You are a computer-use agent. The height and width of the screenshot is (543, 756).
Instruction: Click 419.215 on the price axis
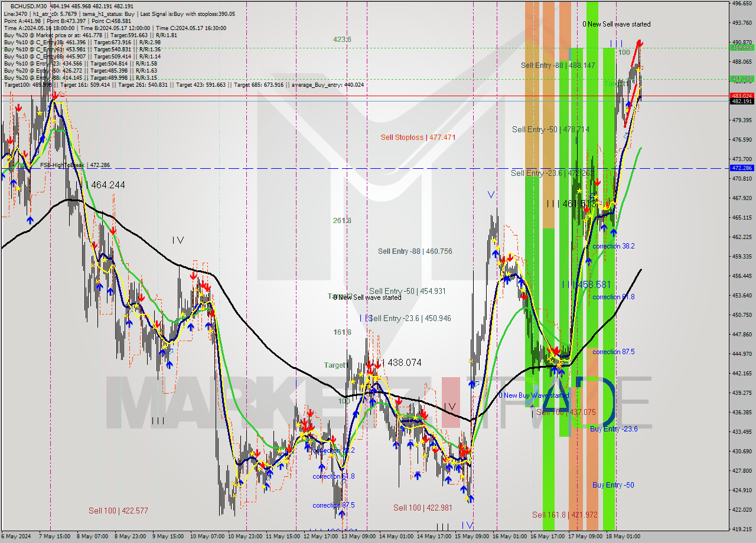tap(742, 529)
